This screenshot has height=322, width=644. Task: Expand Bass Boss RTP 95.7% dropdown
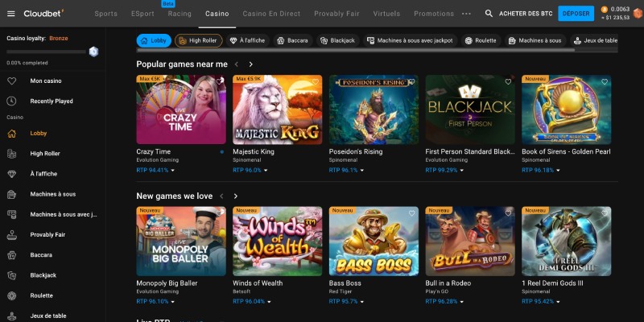click(x=361, y=302)
